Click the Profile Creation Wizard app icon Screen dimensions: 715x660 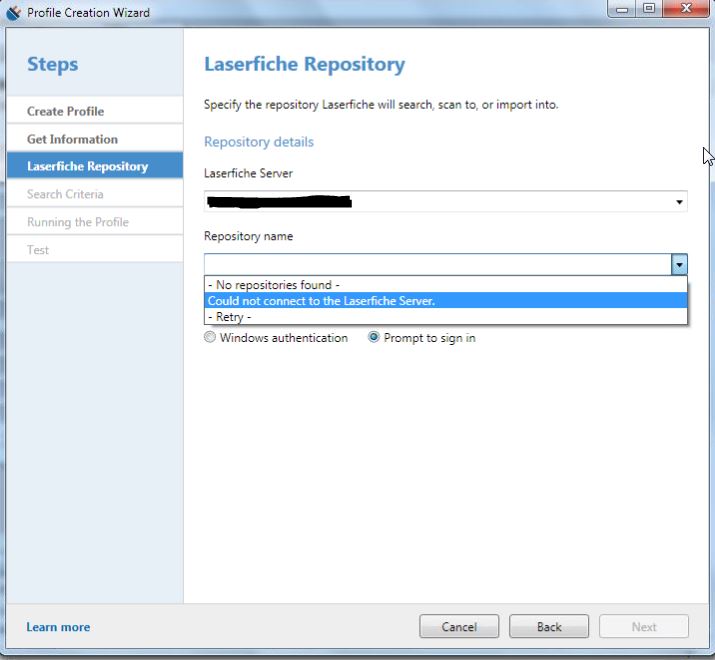pyautogui.click(x=13, y=12)
